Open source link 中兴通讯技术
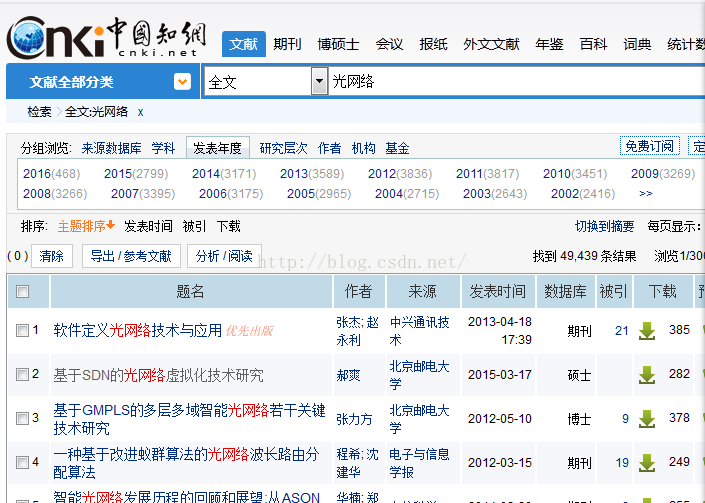The image size is (705, 503). pyautogui.click(x=419, y=331)
